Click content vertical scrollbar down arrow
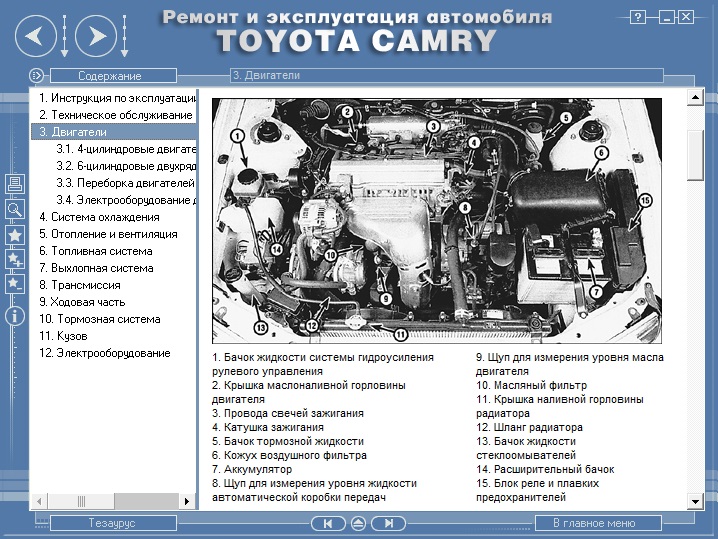Viewport: 718px width, 539px height. coord(695,501)
